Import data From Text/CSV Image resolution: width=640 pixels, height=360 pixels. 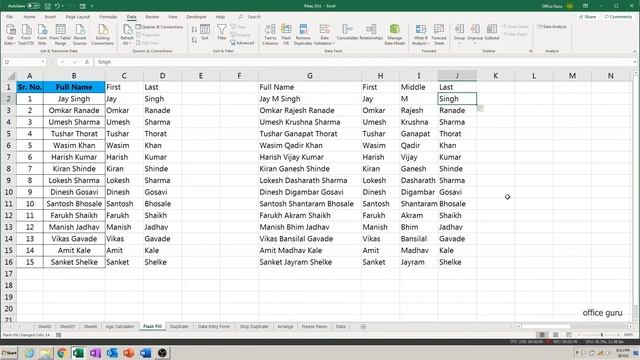26,34
